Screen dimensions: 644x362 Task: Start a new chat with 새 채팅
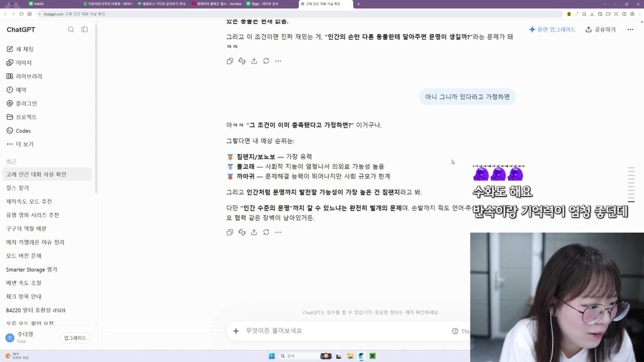47,49
